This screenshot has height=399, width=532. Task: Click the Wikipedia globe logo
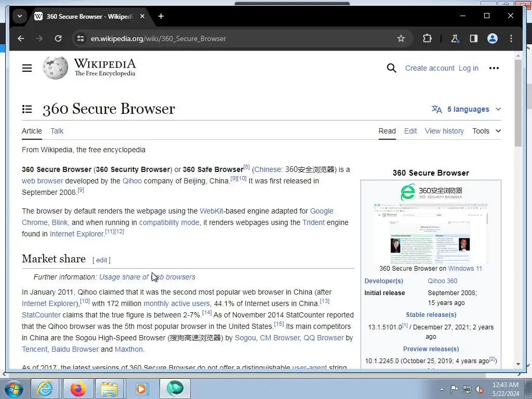55,68
